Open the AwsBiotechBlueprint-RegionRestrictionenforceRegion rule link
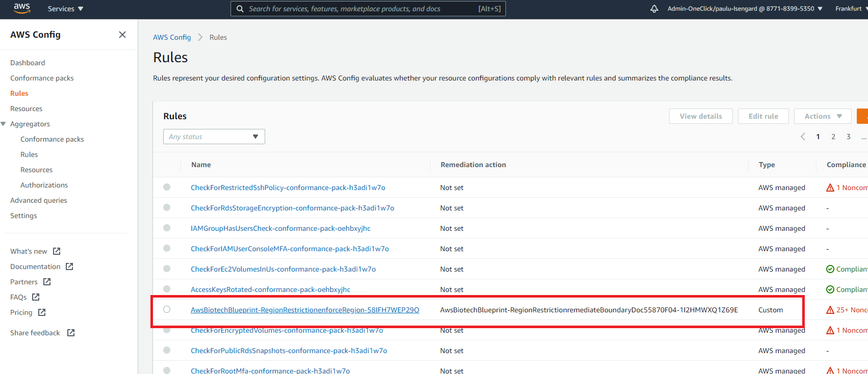Screen dimensions: 868x374 (305, 310)
